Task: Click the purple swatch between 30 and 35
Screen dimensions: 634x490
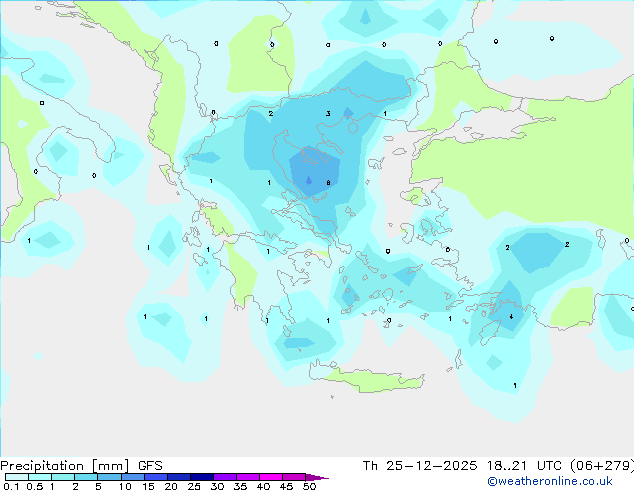Action: click(x=225, y=477)
